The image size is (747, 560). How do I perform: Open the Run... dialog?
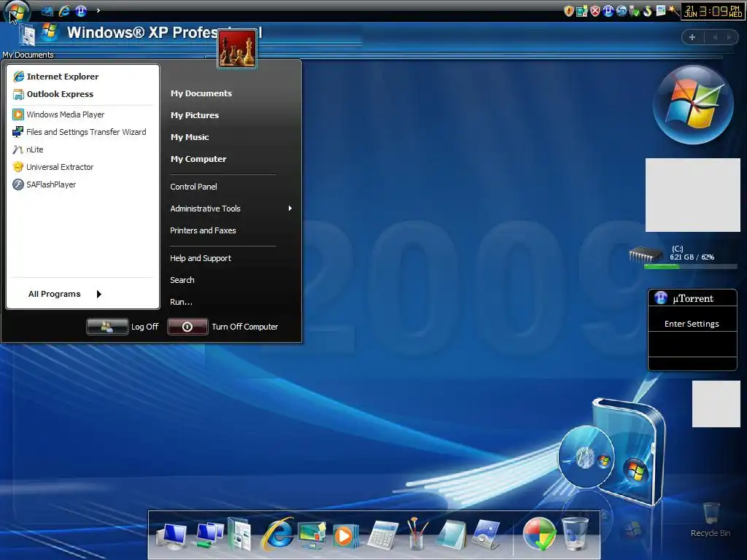[181, 302]
